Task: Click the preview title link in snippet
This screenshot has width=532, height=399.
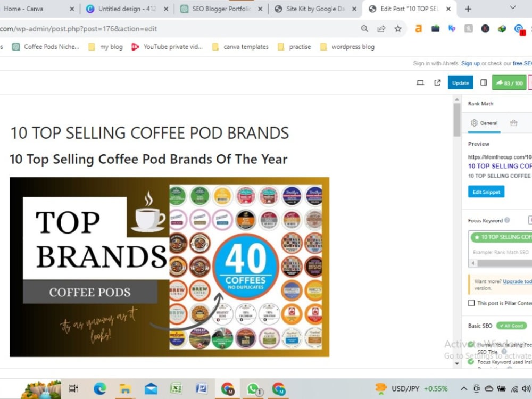Action: point(500,166)
